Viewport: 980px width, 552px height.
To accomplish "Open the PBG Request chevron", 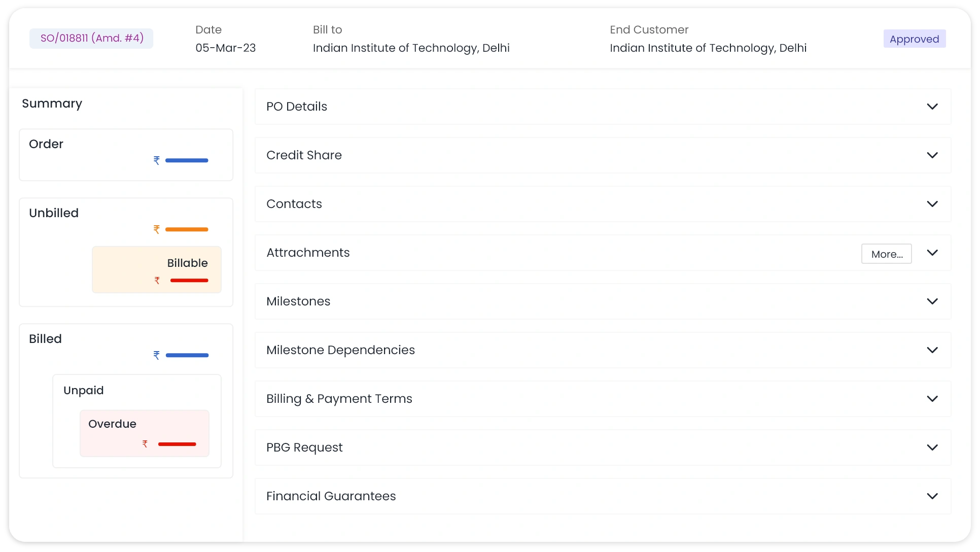I will pyautogui.click(x=932, y=447).
